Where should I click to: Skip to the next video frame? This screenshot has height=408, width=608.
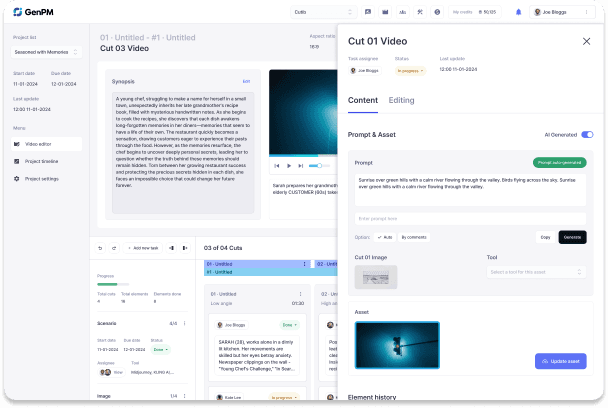point(301,165)
